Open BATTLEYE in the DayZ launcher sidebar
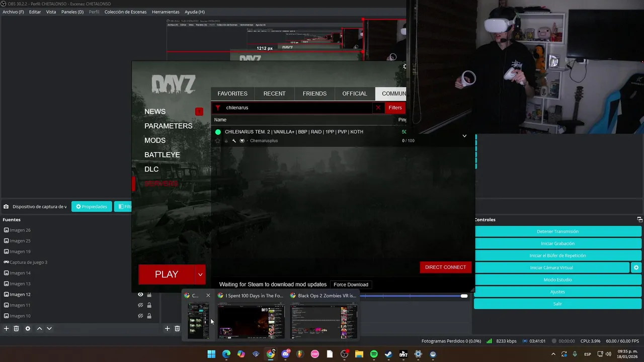This screenshot has height=362, width=644. 162,155
